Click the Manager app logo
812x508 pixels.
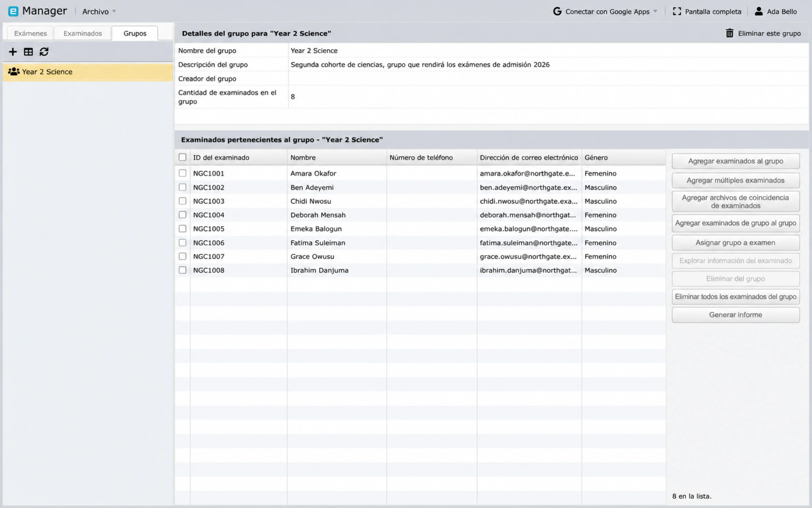(13, 11)
